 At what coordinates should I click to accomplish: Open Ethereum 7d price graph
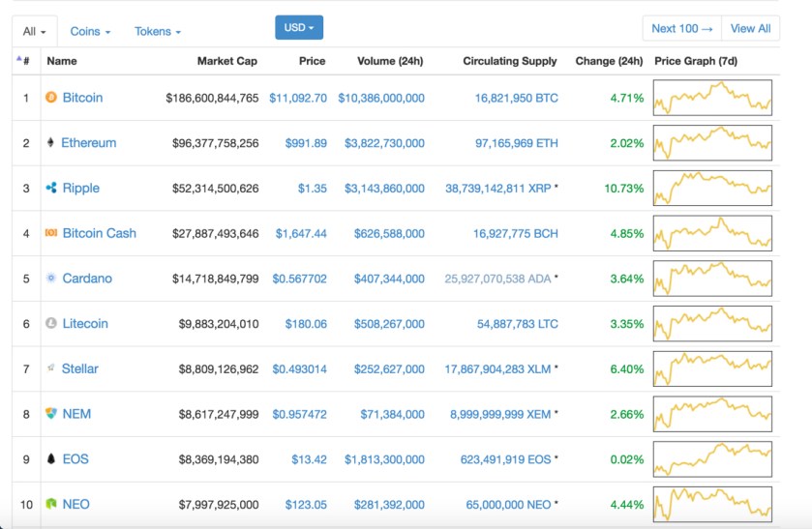(712, 142)
